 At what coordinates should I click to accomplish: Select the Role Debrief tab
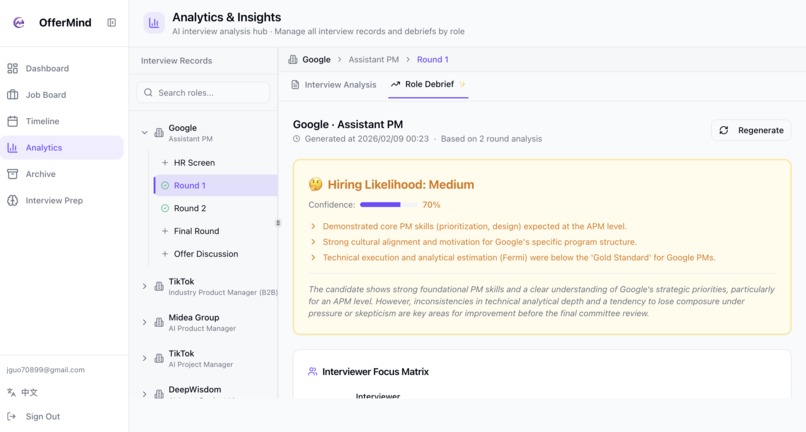(428, 84)
